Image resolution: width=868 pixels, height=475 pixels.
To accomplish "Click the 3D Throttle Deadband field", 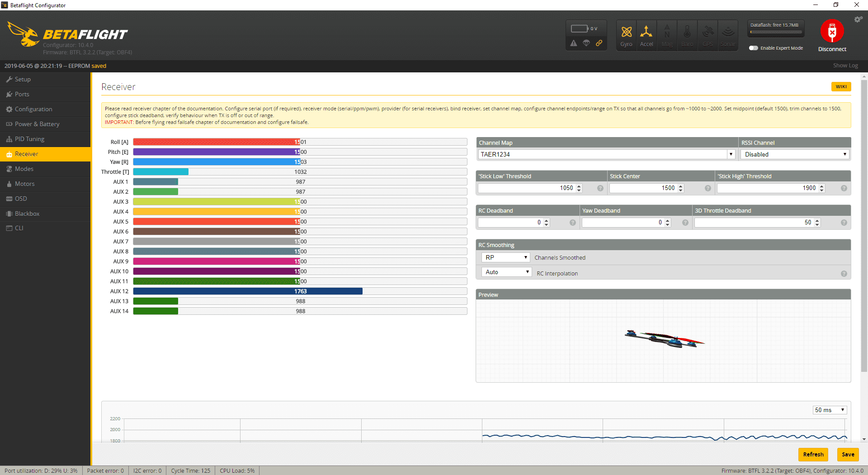I will point(758,223).
